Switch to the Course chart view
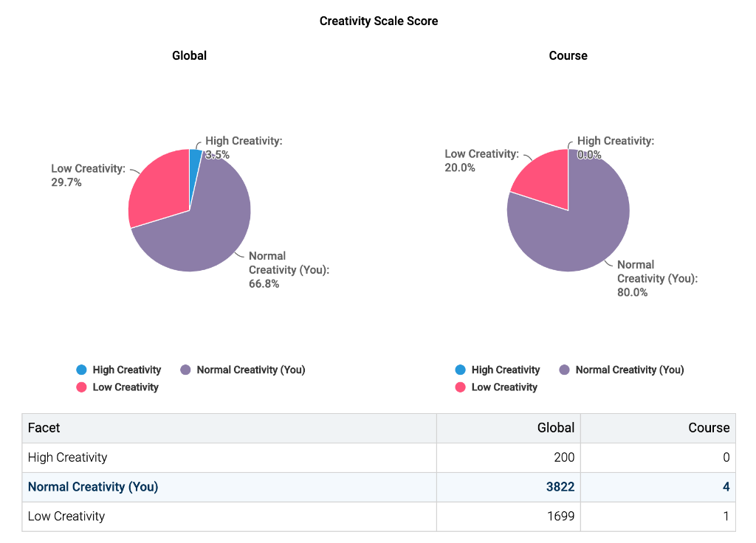The image size is (756, 543). point(568,55)
